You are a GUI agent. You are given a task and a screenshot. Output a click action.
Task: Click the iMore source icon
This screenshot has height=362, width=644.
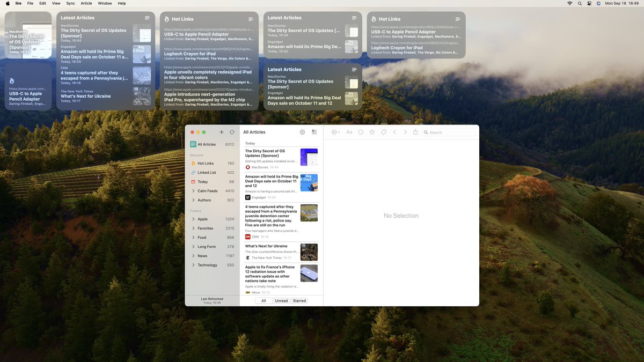pos(248,292)
